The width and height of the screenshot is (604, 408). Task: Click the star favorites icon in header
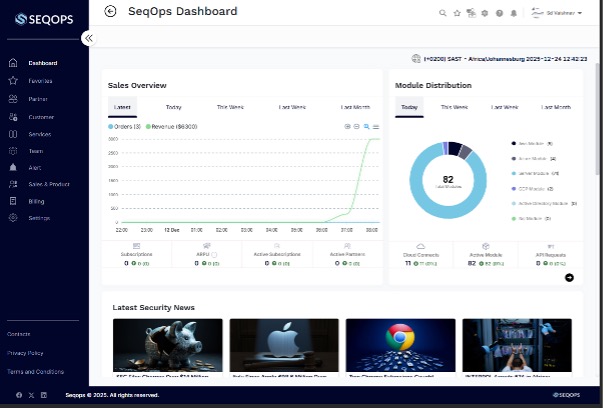pos(457,13)
